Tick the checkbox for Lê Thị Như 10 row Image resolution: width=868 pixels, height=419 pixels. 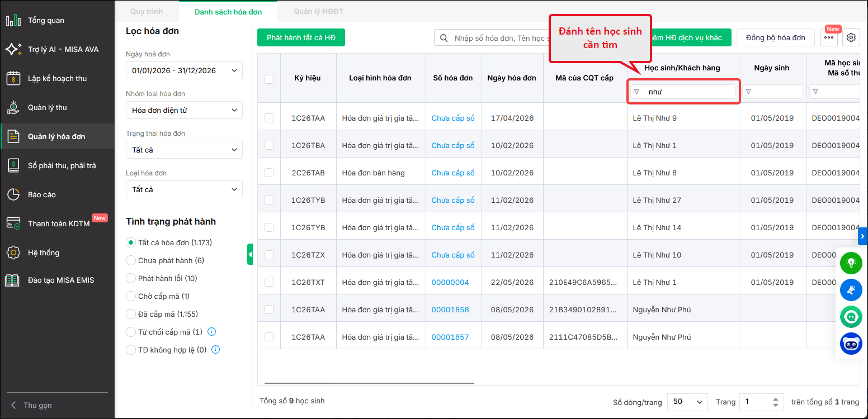pos(269,255)
